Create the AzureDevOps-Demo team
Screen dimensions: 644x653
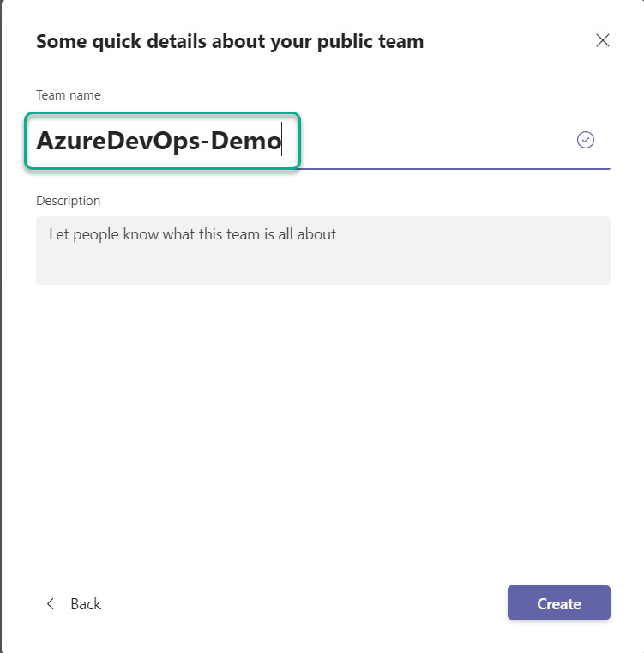(558, 602)
